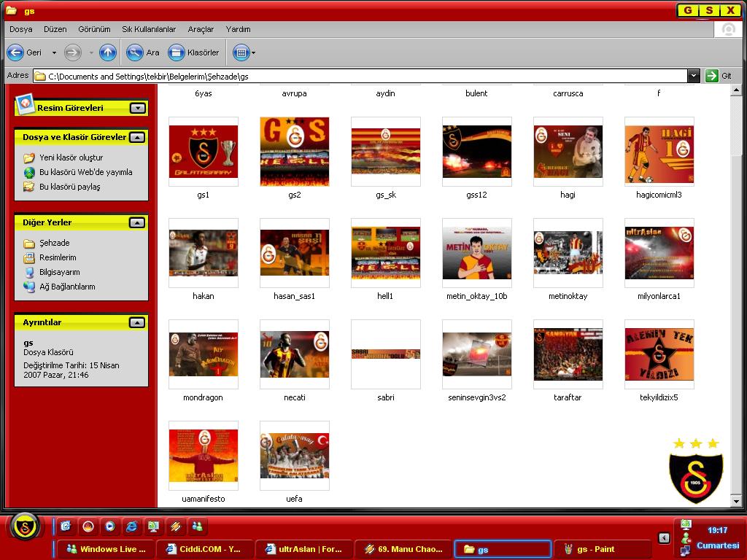
Task: Click the file name milyonlarca1
Action: [x=659, y=296]
